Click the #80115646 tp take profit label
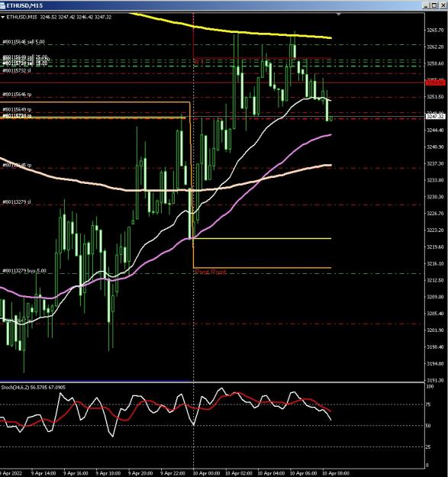Image resolution: width=448 pixels, height=477 pixels. coord(17,95)
